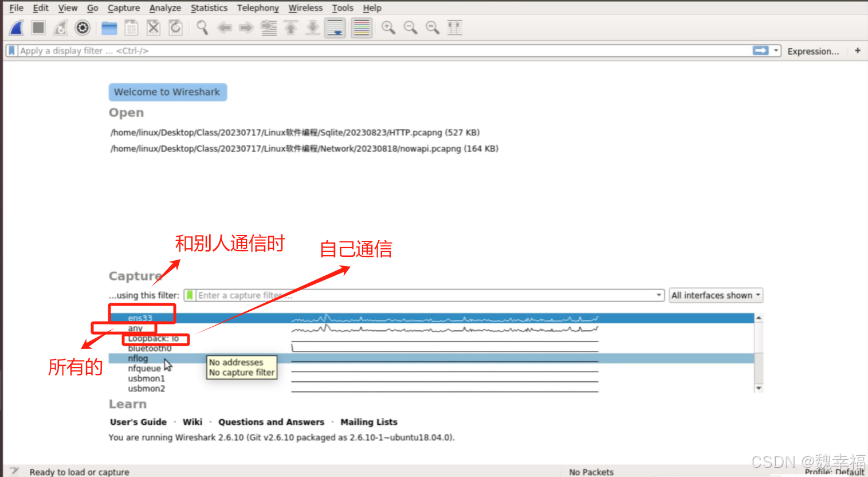Screen dimensions: 868x477
Task: Click the reload capture file icon
Action: 175,28
